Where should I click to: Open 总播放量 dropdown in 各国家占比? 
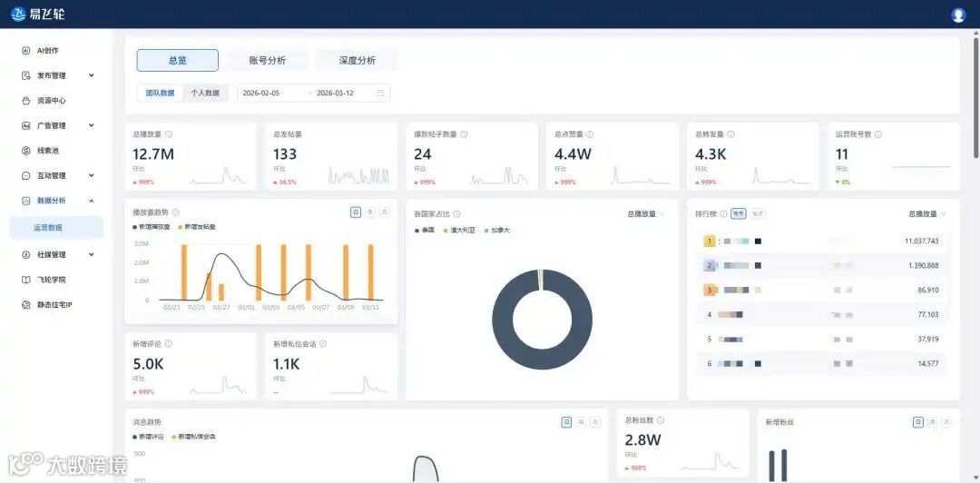point(646,214)
